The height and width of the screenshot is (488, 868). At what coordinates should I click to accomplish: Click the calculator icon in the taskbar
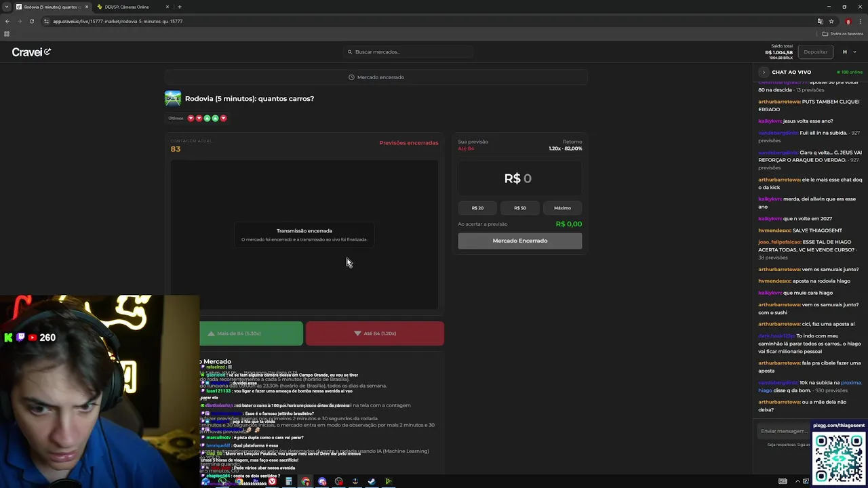click(289, 481)
